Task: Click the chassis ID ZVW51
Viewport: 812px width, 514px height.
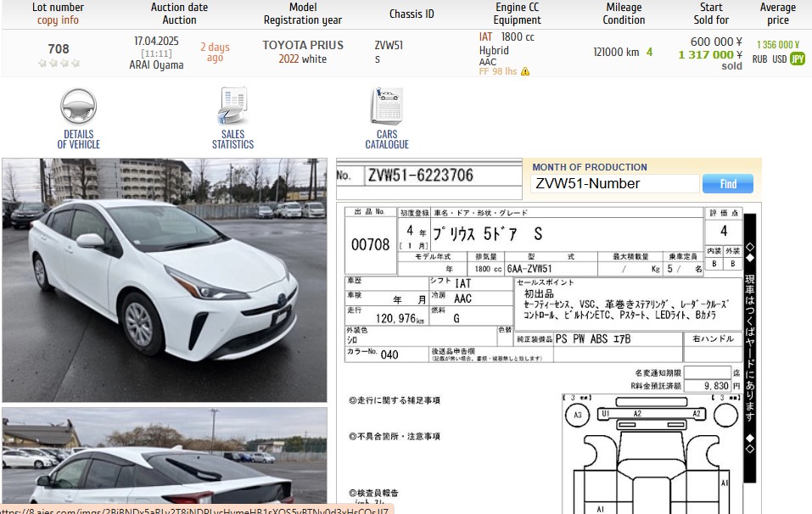Action: [389, 45]
